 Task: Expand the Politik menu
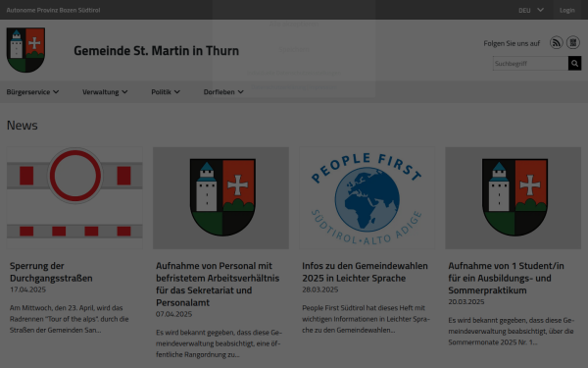166,92
